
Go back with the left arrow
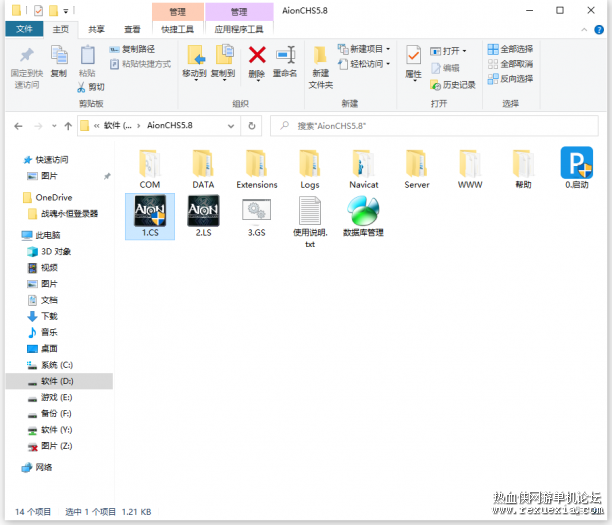click(18, 126)
